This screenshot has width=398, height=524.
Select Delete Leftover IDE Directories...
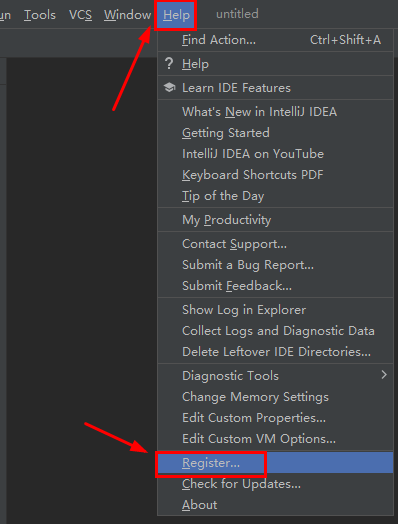(x=275, y=352)
